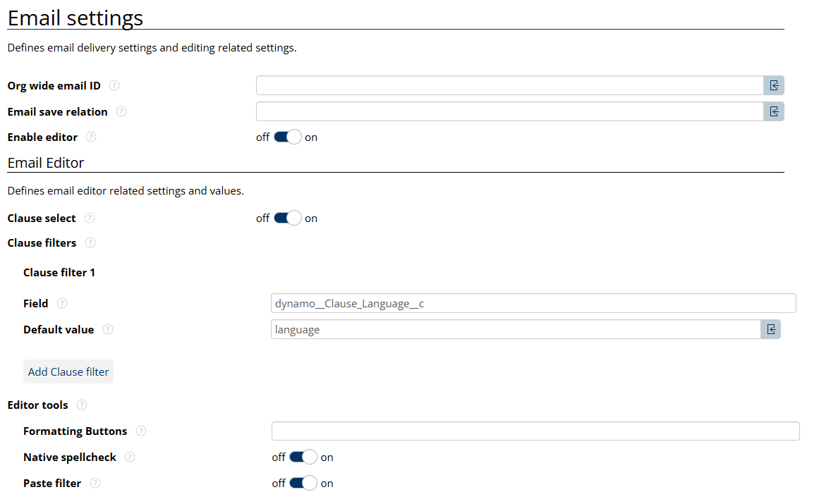This screenshot has height=504, width=819.
Task: Click help icon next to Enable editor
Action: (x=91, y=137)
